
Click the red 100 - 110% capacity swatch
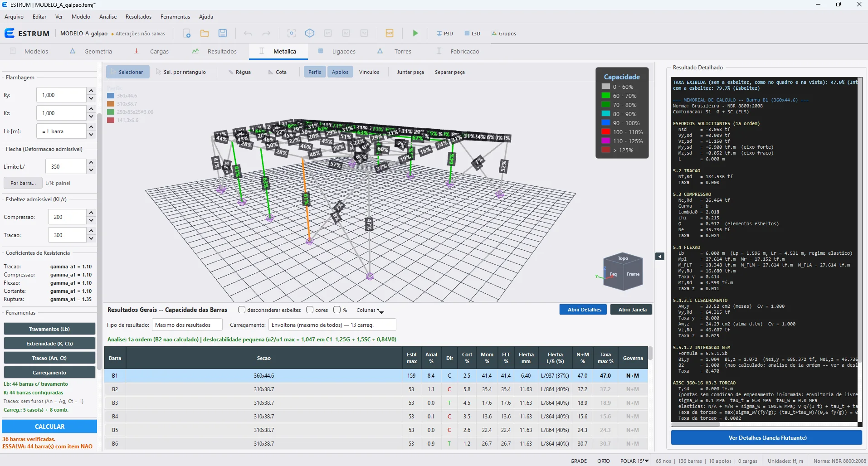point(606,132)
